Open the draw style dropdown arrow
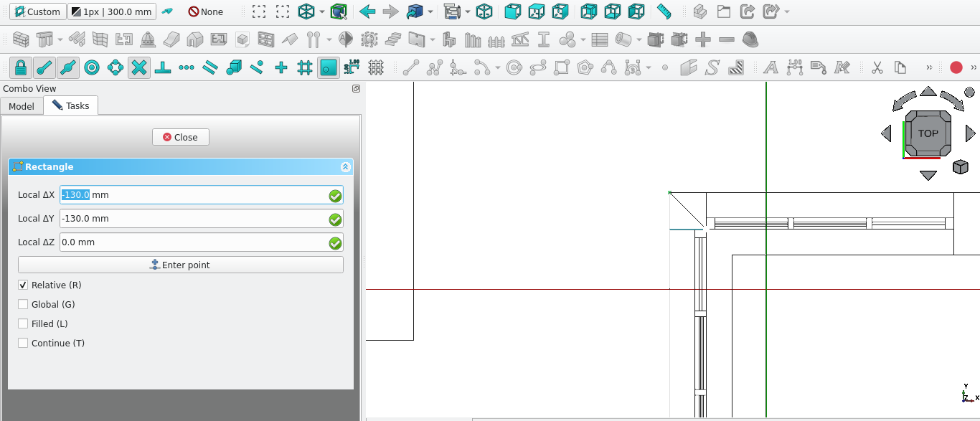Viewport: 980px width, 421px height. [321, 12]
